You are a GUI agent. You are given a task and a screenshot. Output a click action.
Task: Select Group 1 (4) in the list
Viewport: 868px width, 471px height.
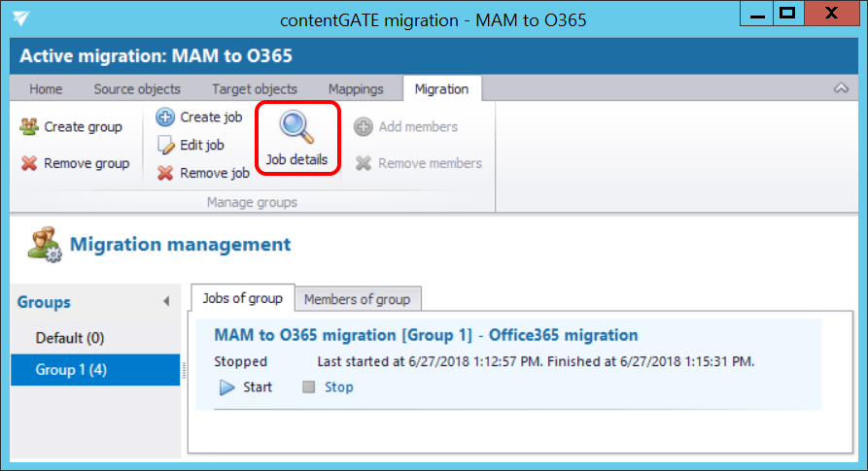71,370
